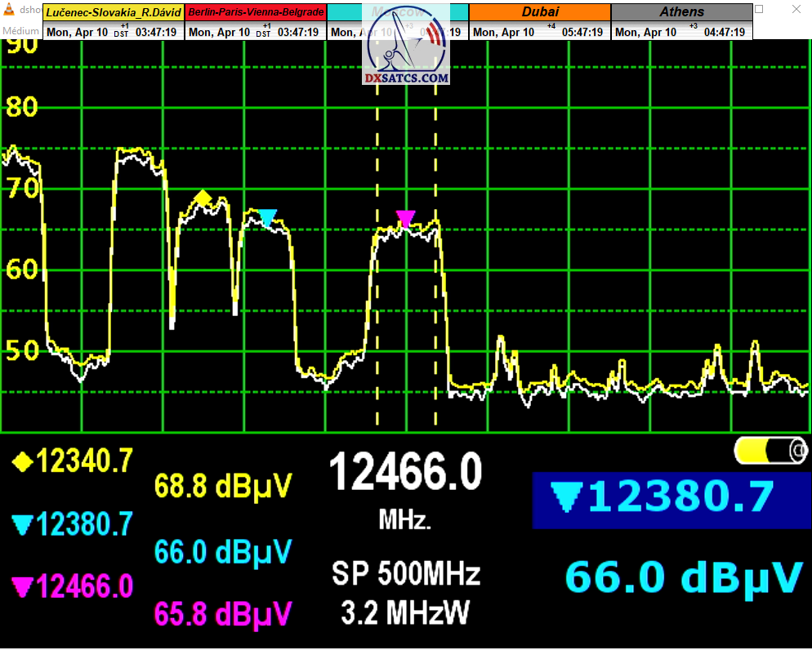The image size is (812, 650).
Task: Click the large cyan 66.0 dBµV level reading
Action: click(x=683, y=577)
